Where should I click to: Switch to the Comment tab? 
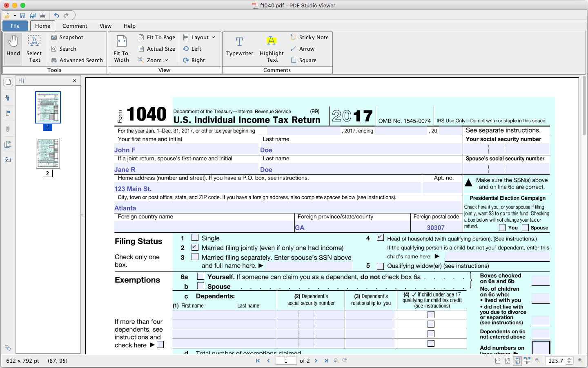coord(75,26)
